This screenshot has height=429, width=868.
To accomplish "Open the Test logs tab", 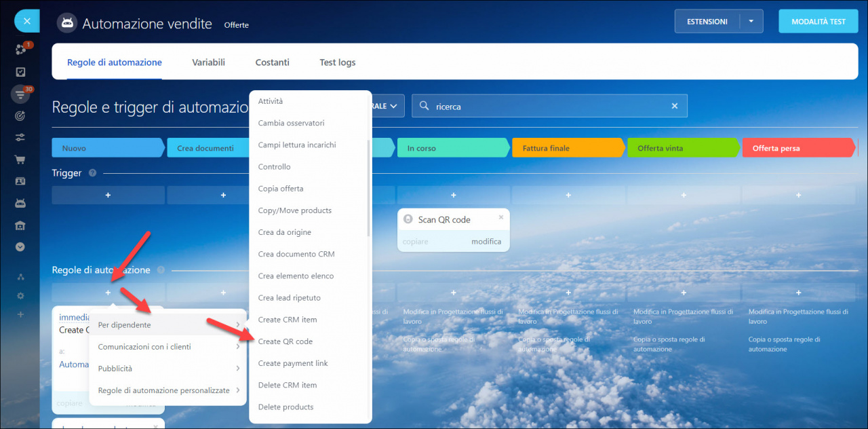I will pos(337,62).
